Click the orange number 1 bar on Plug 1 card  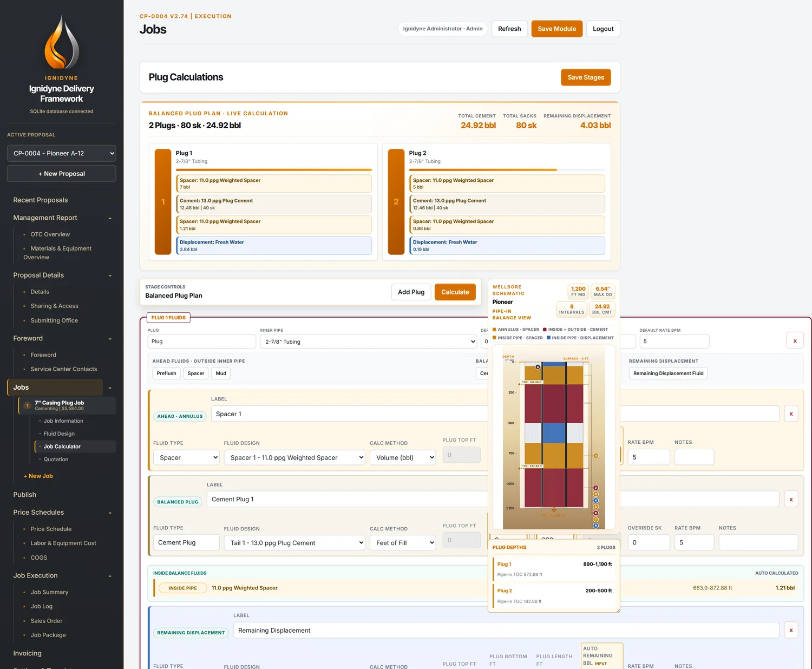tap(163, 202)
